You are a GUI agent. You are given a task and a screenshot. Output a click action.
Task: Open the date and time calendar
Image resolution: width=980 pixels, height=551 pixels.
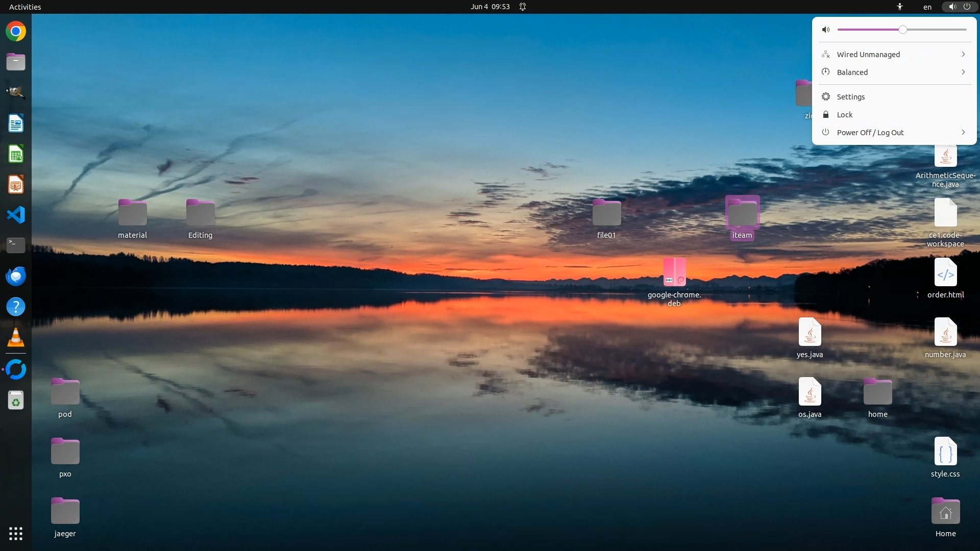tap(490, 7)
